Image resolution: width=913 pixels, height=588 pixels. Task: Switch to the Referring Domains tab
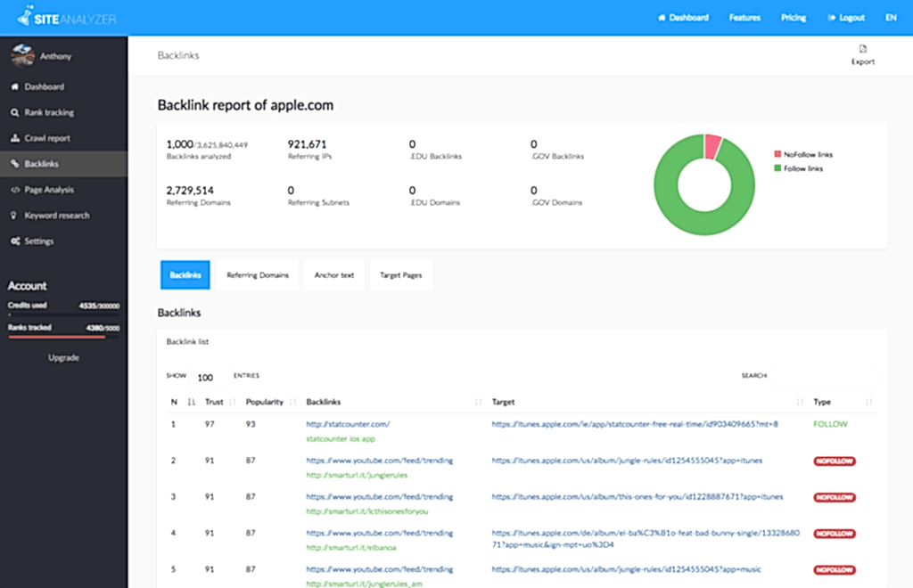[258, 275]
